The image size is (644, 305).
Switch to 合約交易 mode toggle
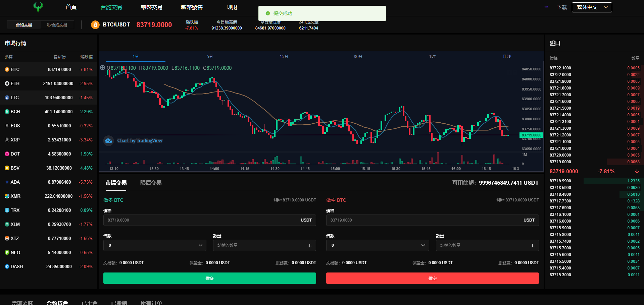pos(24,25)
